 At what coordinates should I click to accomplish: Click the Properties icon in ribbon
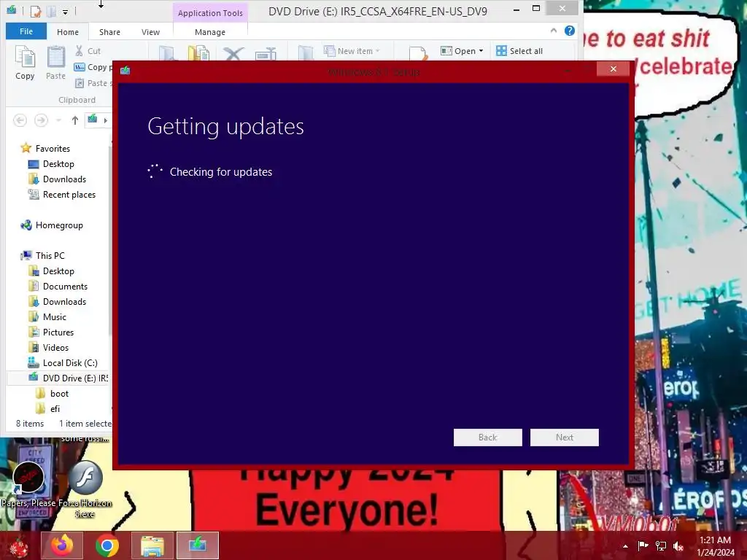[x=417, y=53]
